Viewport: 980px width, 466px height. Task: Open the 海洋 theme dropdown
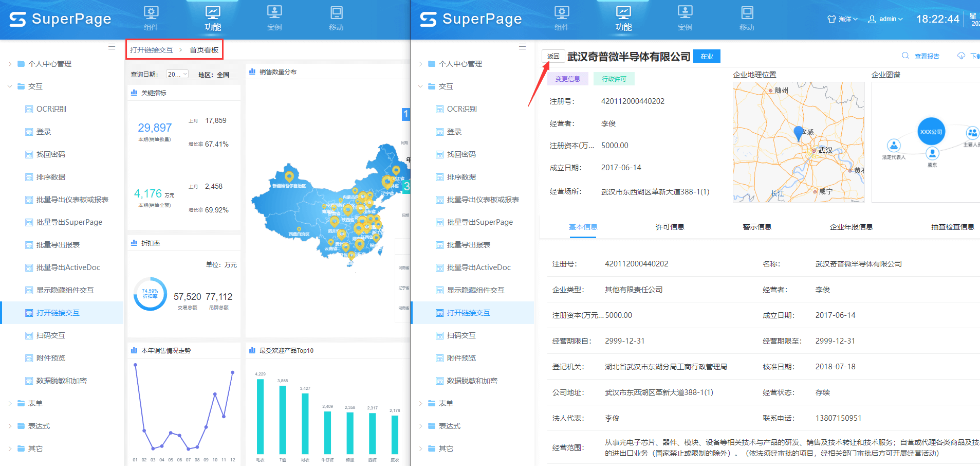(842, 19)
